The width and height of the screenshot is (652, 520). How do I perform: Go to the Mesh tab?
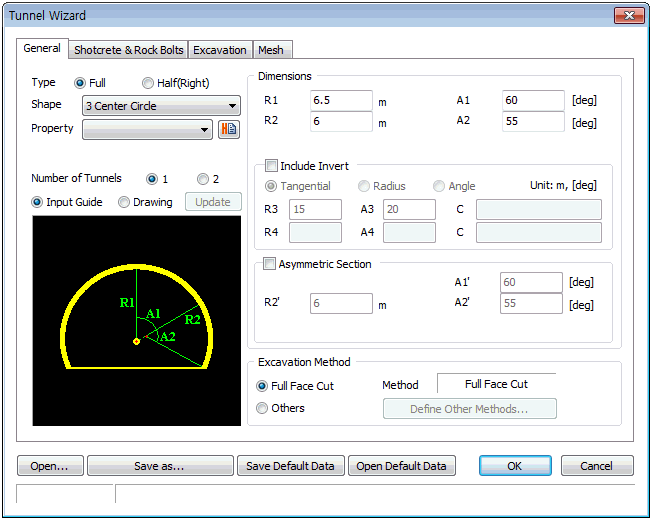pyautogui.click(x=270, y=50)
